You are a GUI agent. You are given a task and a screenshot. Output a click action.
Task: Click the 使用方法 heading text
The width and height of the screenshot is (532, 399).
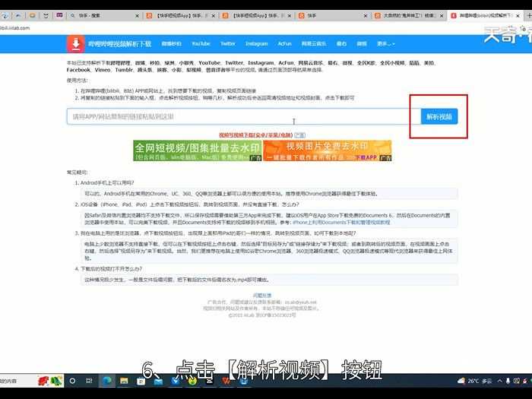[x=77, y=81]
